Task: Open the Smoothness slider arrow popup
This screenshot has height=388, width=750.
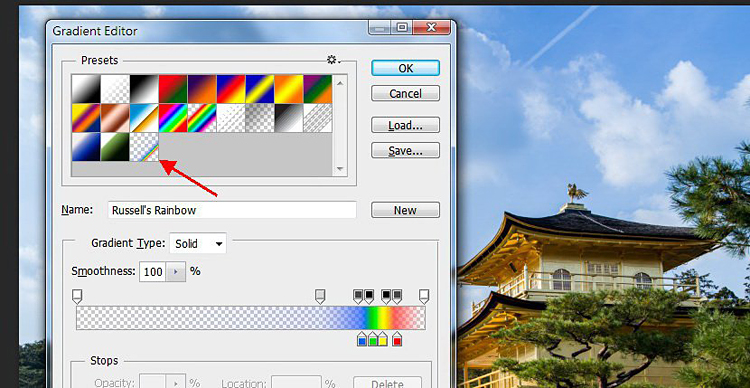Action: tap(176, 272)
